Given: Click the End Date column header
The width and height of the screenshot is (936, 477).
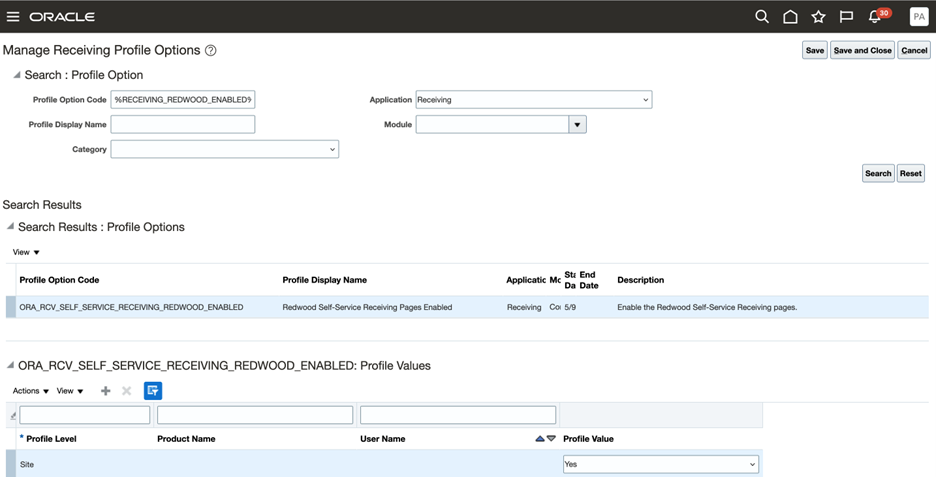Looking at the screenshot, I should click(x=589, y=280).
